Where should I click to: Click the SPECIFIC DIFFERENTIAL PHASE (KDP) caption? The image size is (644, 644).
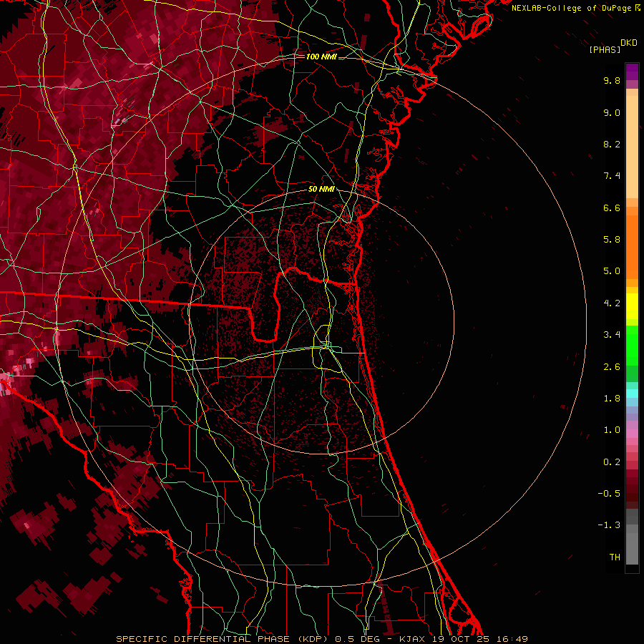(x=222, y=639)
